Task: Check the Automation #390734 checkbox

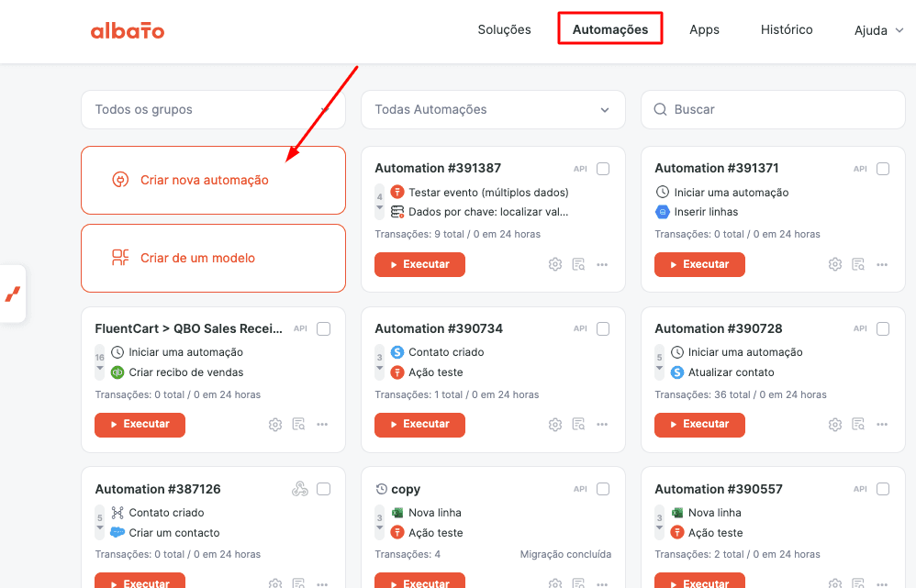Action: pyautogui.click(x=603, y=328)
